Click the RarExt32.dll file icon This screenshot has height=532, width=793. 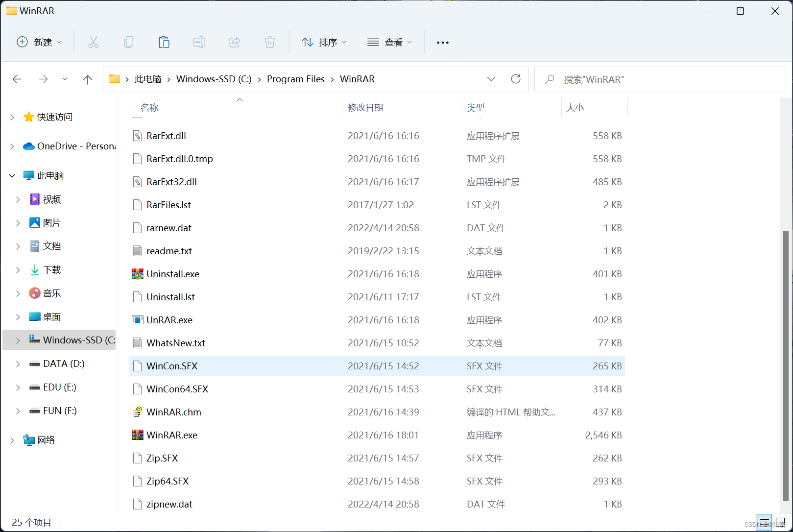click(138, 182)
